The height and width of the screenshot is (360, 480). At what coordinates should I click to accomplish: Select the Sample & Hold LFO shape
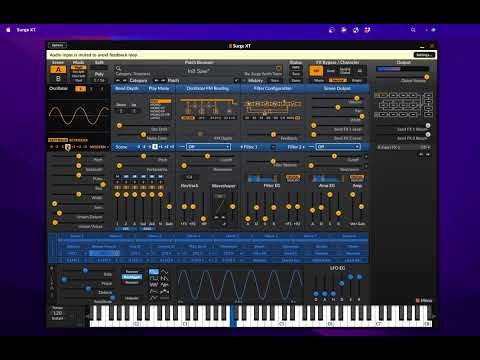[x=164, y=285]
